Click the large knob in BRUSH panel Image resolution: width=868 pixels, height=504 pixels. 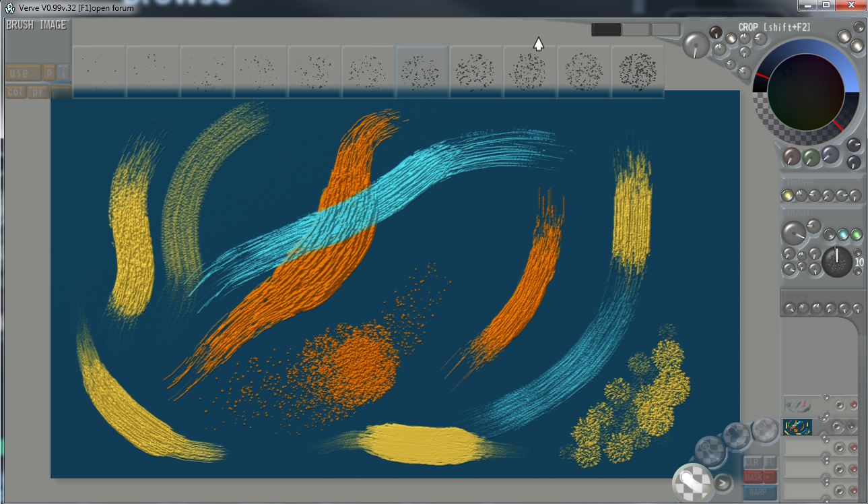tap(794, 234)
